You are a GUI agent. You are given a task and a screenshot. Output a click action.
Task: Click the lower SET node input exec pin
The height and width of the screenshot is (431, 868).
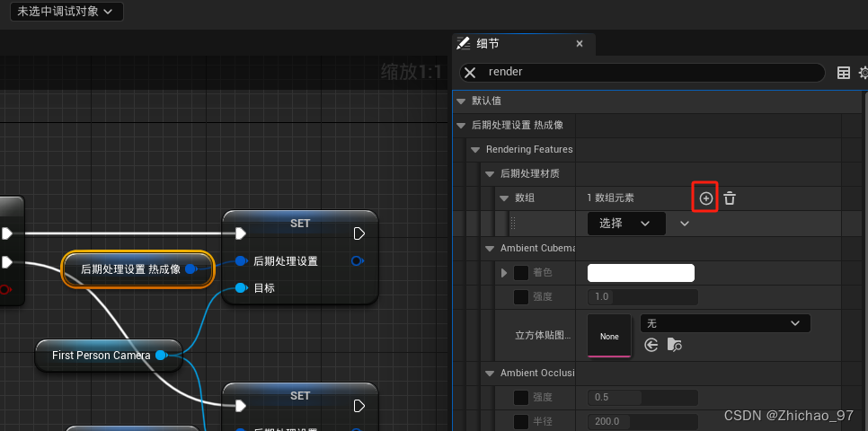point(240,407)
